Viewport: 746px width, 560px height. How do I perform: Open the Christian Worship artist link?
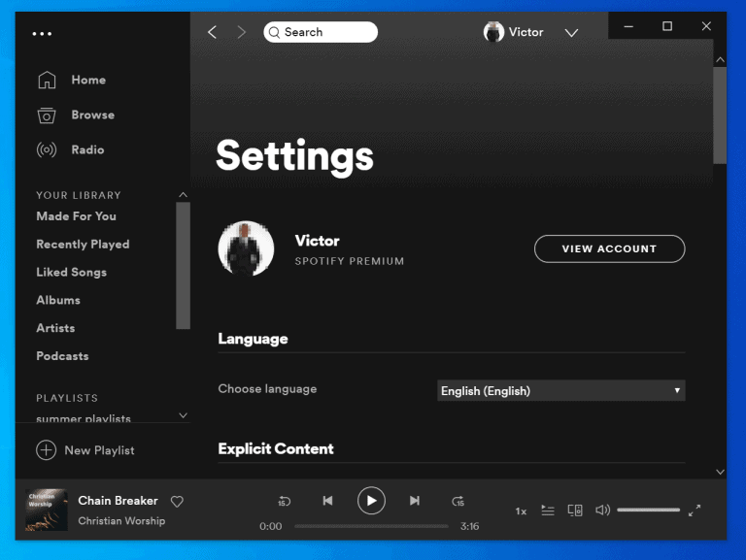121,521
